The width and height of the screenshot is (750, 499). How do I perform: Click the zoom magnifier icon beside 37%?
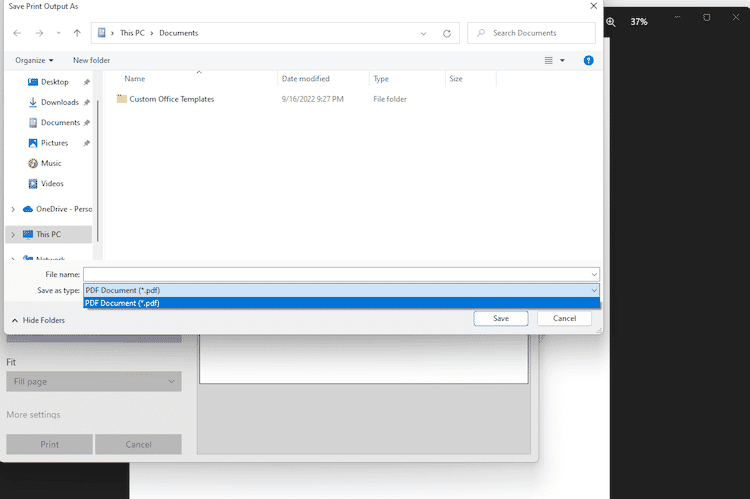(x=611, y=21)
